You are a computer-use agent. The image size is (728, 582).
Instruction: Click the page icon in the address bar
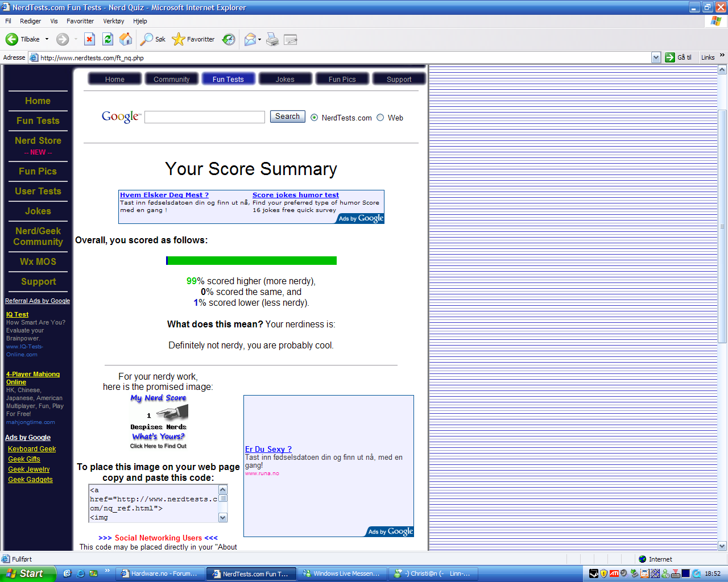point(34,57)
